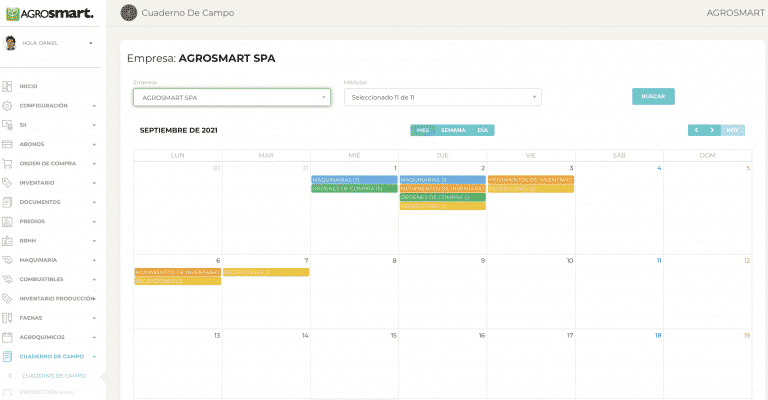Viewport: 768px width, 400px height.
Task: Expand the Configuración menu arrow
Action: (94, 106)
